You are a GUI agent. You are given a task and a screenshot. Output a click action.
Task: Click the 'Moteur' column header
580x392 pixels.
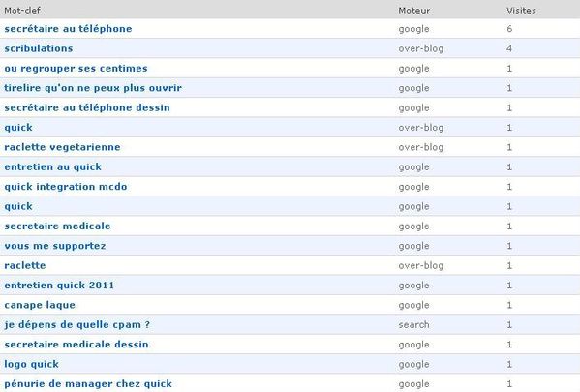(413, 11)
